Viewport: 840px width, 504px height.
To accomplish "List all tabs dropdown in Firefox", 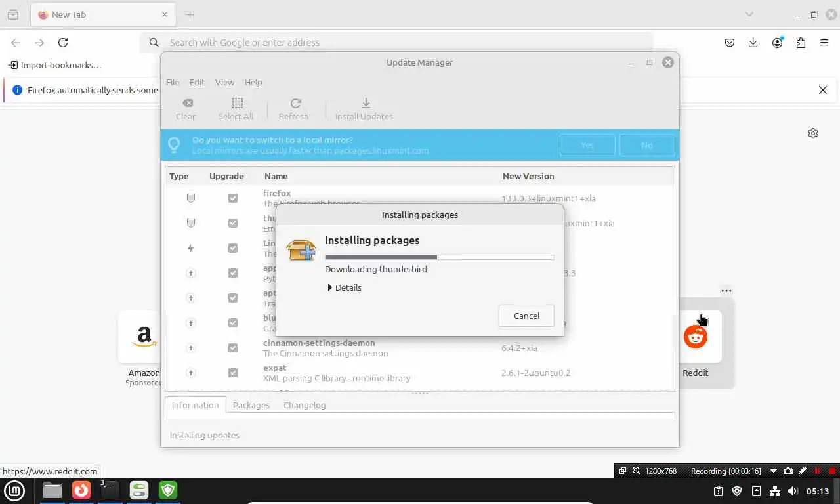I will 749,14.
